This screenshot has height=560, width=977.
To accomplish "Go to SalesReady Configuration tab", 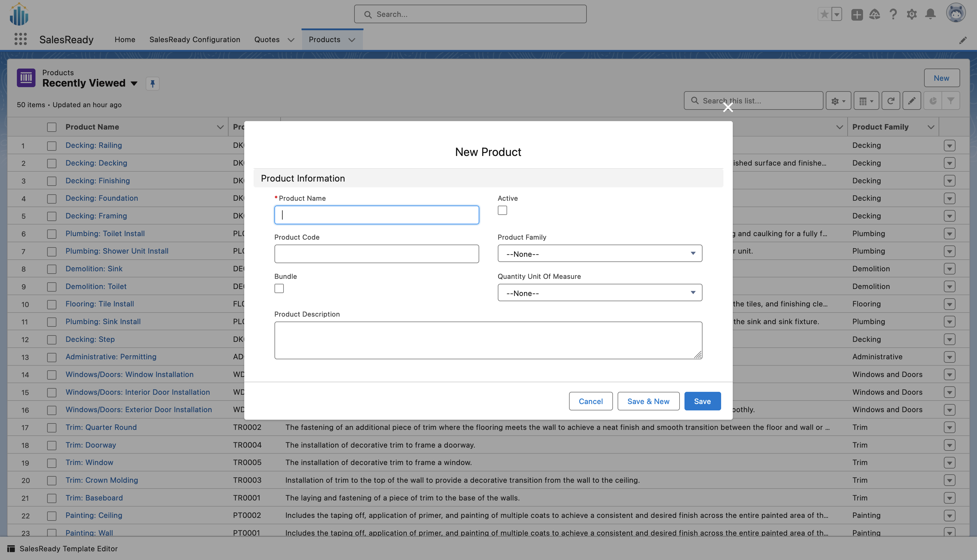I will pyautogui.click(x=195, y=40).
